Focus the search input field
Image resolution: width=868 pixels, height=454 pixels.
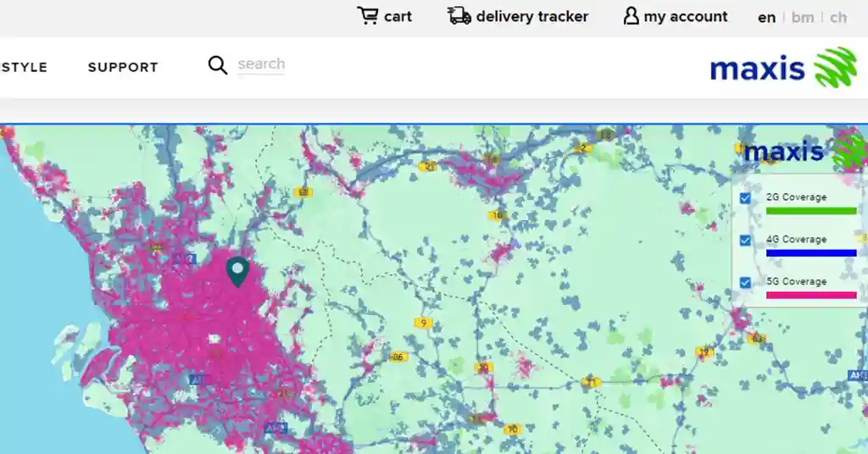coord(261,64)
